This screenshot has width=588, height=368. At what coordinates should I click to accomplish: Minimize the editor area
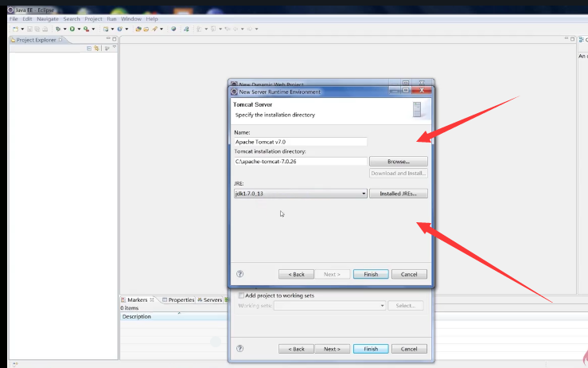(x=567, y=38)
